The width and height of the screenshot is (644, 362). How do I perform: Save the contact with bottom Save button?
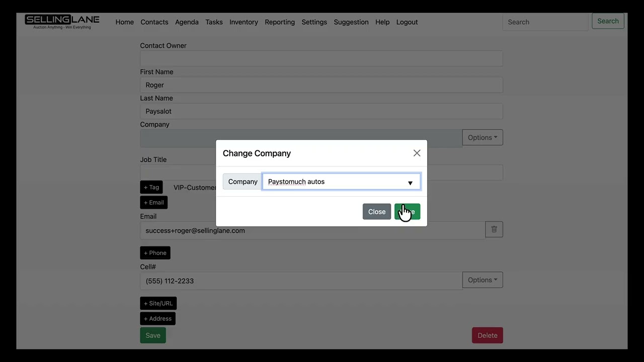[x=153, y=335]
